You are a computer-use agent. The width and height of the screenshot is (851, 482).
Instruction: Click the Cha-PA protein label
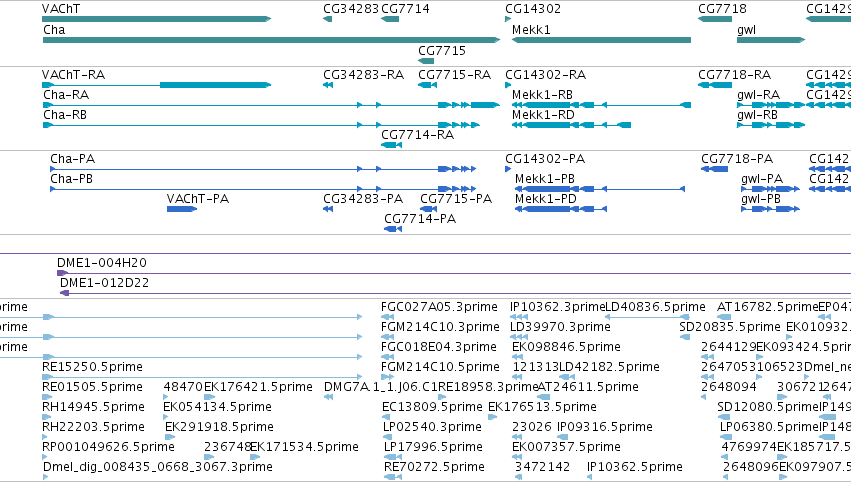[73, 158]
